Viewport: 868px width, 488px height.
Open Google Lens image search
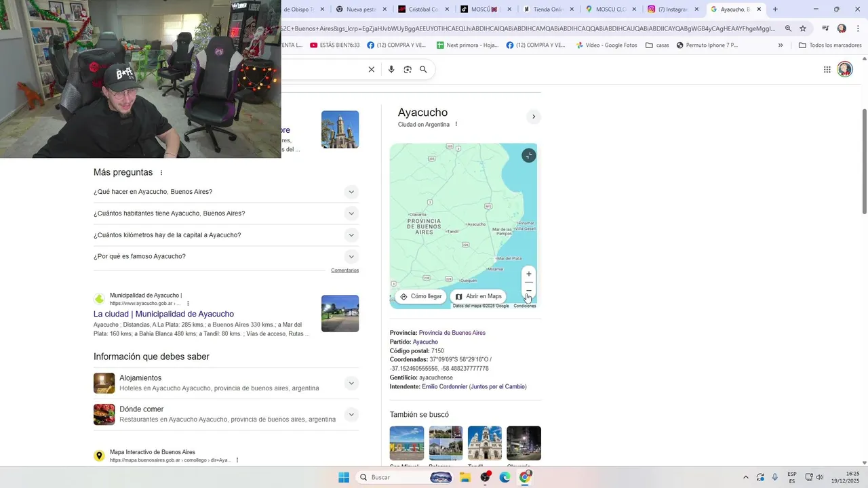[407, 69]
